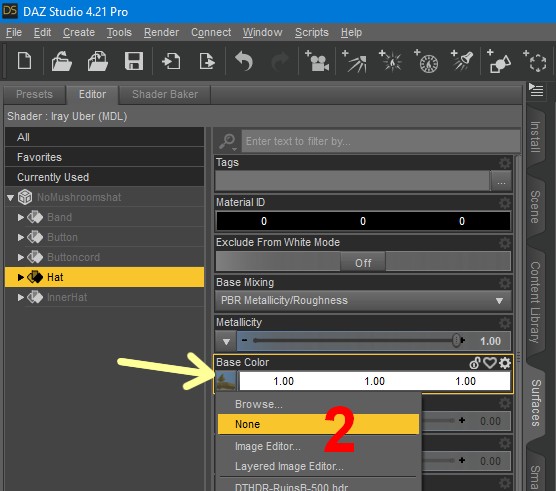Toggle Exclude From White Mode Off switch
The image size is (556, 491).
[363, 263]
